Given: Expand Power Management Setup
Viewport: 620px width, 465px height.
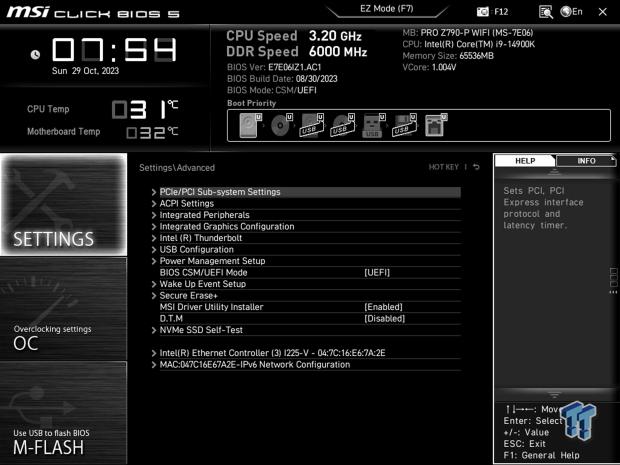Looking at the screenshot, I should (x=306, y=261).
